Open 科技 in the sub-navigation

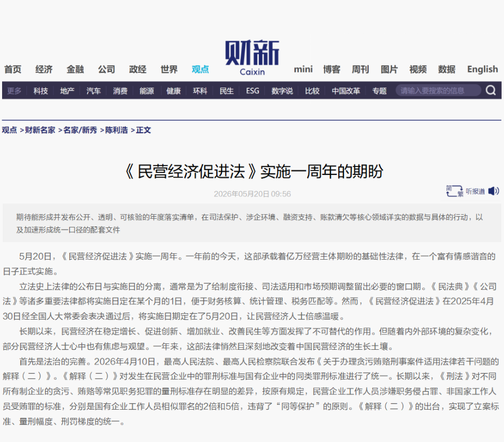coord(40,91)
